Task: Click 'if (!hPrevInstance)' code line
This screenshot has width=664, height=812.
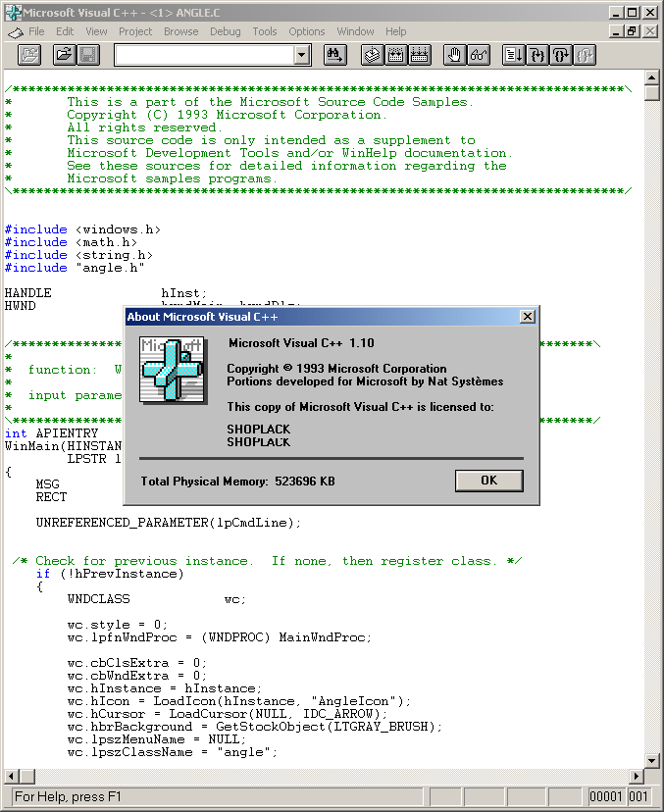Action: [110, 574]
